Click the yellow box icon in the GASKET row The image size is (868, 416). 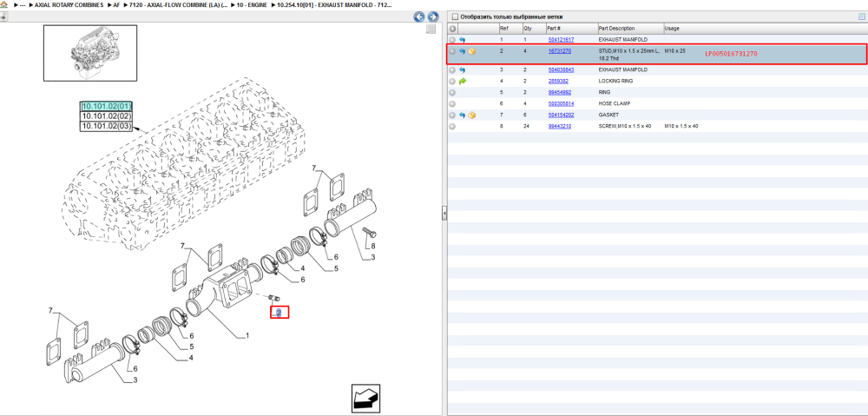click(x=472, y=116)
